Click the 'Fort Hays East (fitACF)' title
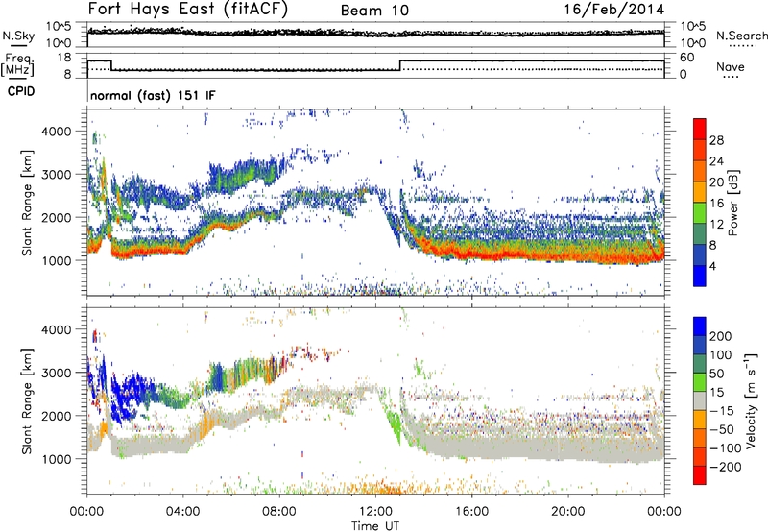Viewport: 768px width, 532px height. (x=188, y=10)
